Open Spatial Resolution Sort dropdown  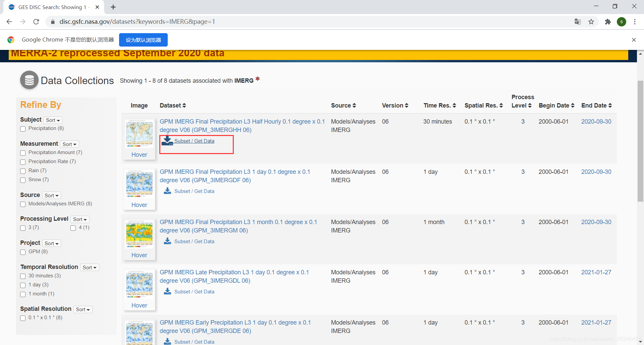[83, 309]
